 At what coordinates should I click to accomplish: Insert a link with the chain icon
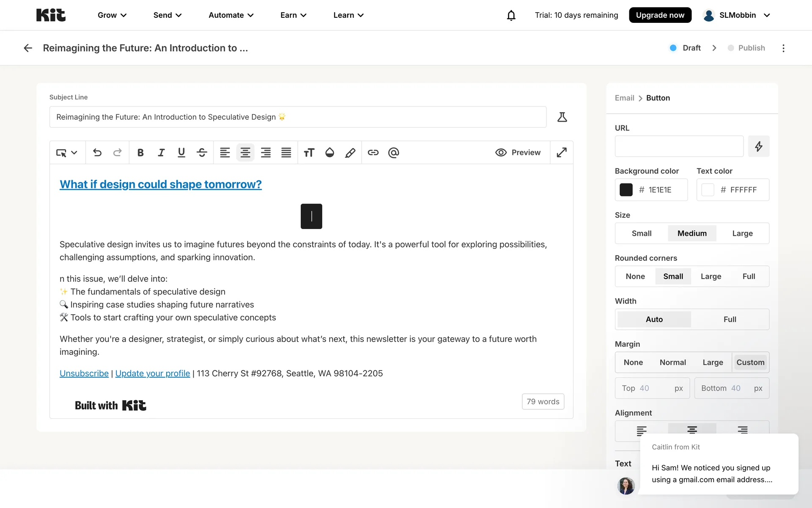pos(373,152)
